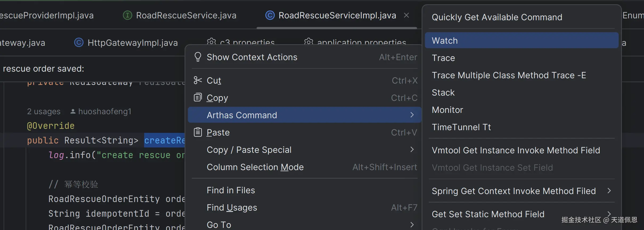
Task: Close the RoadRescueServiceImpl.java tab
Action: (406, 15)
